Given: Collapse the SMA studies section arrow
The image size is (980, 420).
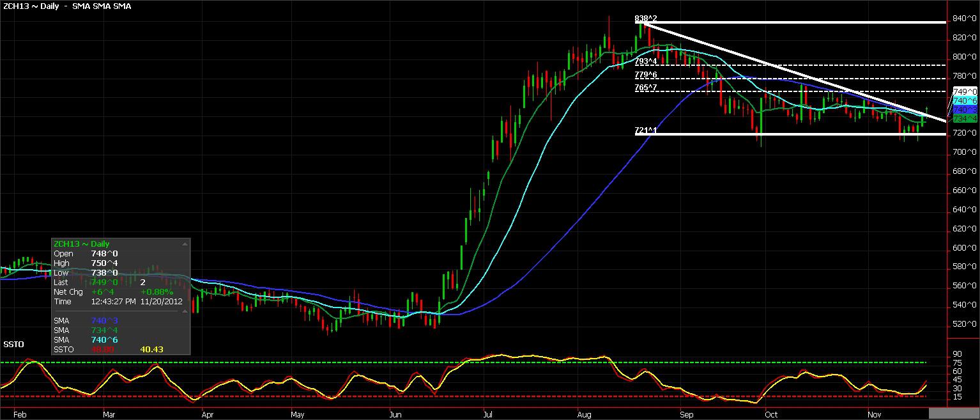Looking at the screenshot, I should (185, 311).
